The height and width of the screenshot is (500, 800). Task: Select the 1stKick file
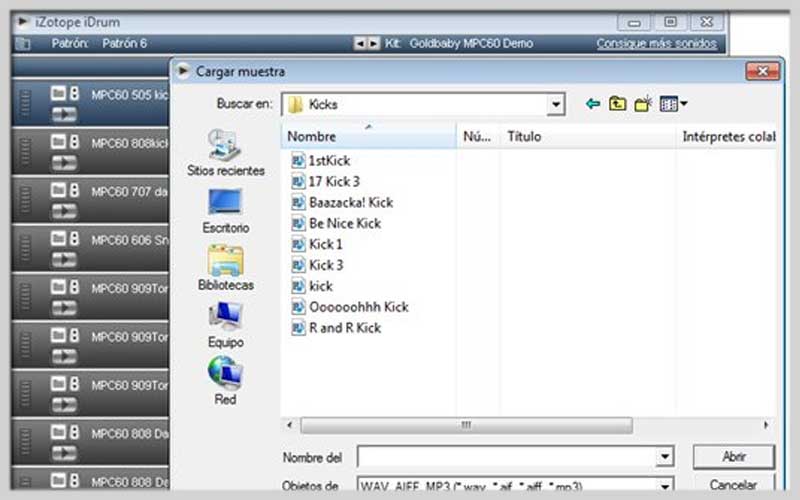point(320,161)
